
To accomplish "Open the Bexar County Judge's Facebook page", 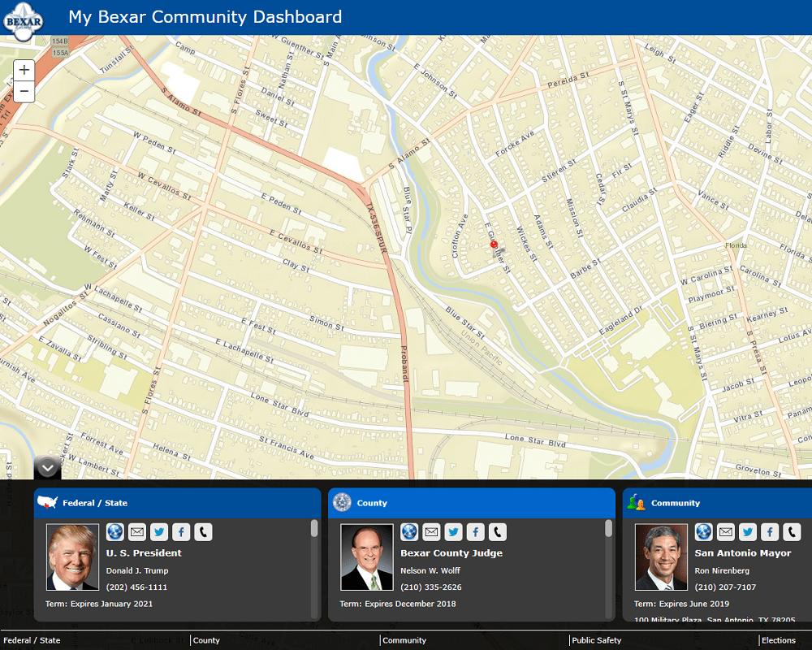I will coord(474,532).
